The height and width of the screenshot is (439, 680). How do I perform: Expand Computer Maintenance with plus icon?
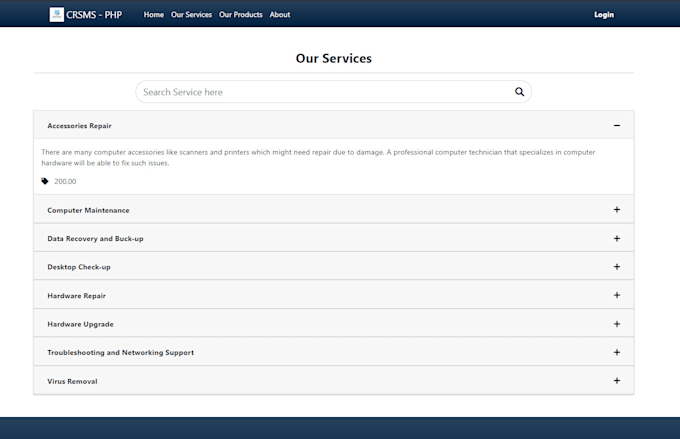617,210
